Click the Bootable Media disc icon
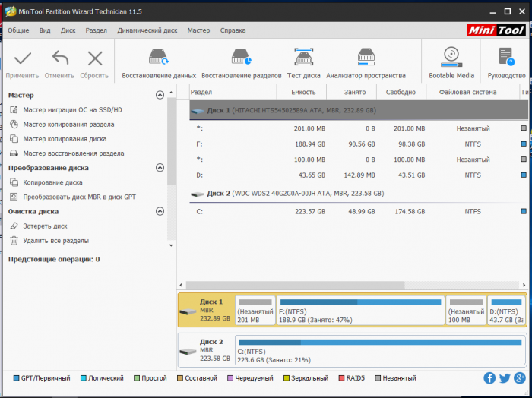Image resolution: width=532 pixels, height=398 pixels. 451,58
